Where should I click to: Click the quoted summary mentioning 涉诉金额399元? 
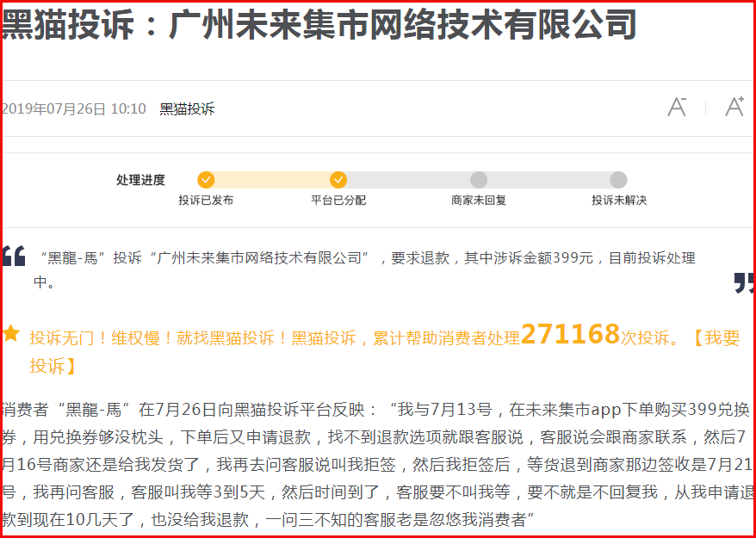[x=364, y=270]
